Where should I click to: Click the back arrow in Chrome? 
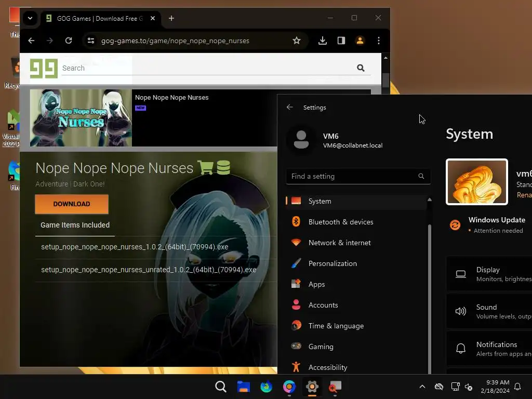31,41
